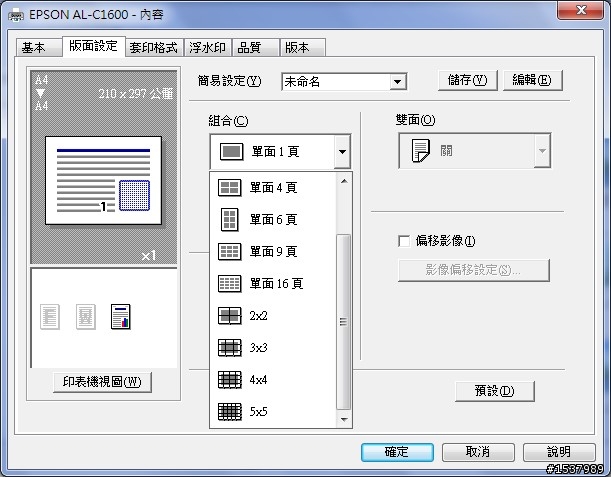Select the 5x5 poster icon
611x477 pixels.
tap(230, 411)
